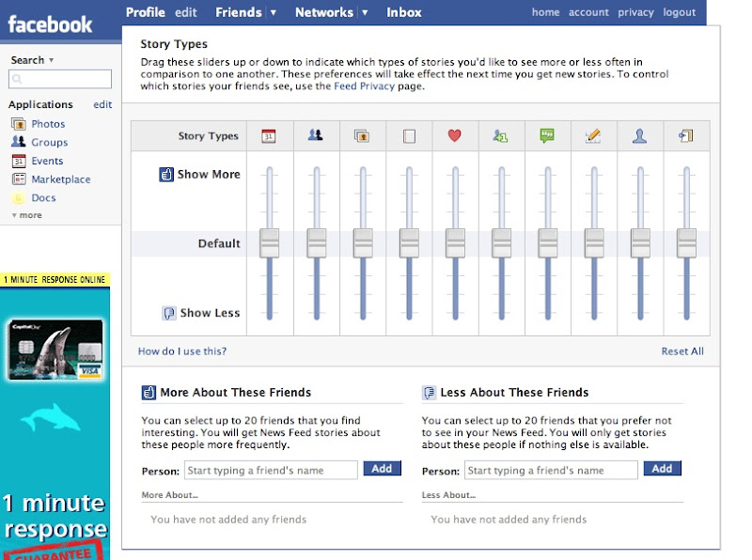Click the green speech bubble story icon
Image resolution: width=752 pixels, height=560 pixels.
pyautogui.click(x=547, y=136)
